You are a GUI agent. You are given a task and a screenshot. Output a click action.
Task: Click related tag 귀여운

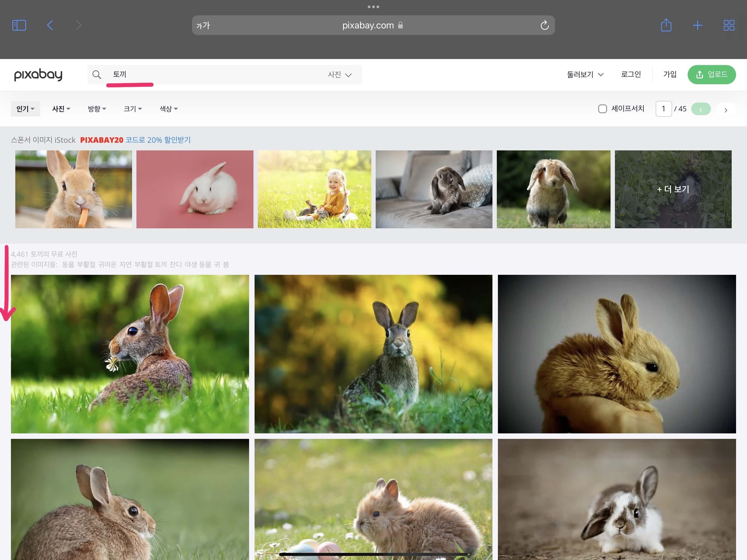pyautogui.click(x=107, y=264)
